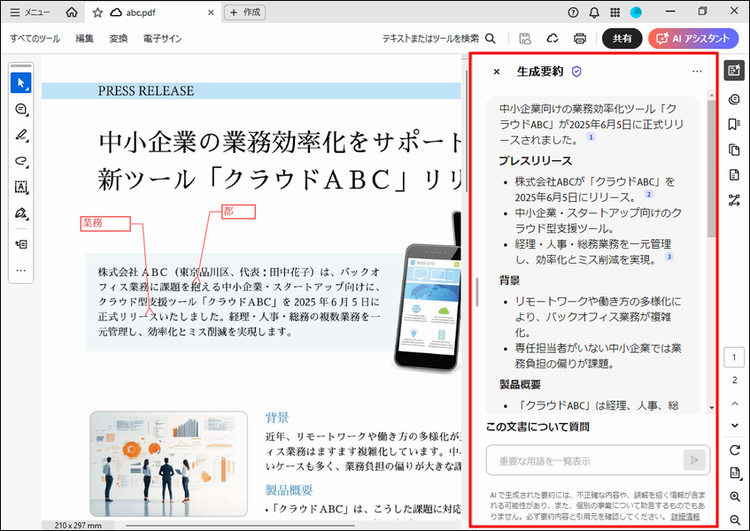Click the business people image in document

pyautogui.click(x=169, y=464)
